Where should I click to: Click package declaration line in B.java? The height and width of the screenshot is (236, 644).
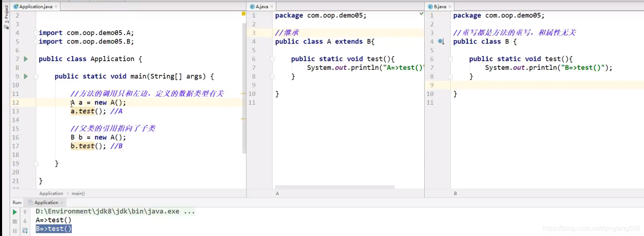point(499,15)
